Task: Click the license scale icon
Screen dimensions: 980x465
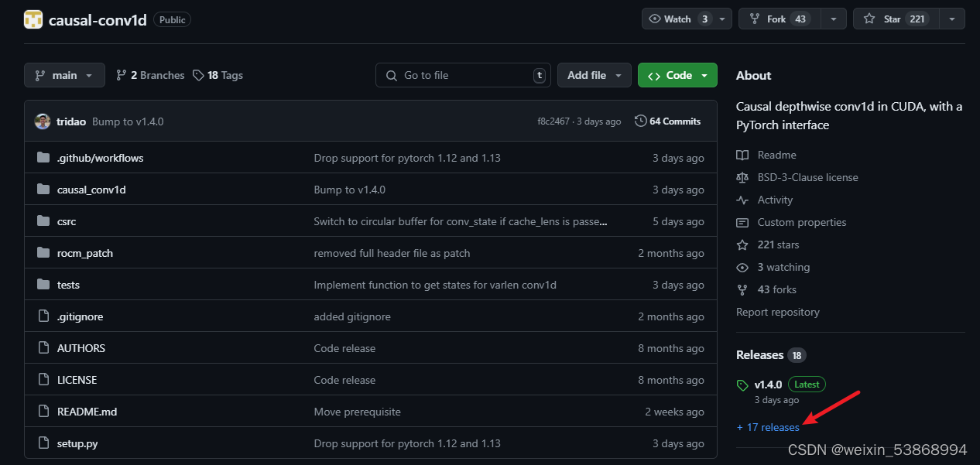Action: coord(743,177)
